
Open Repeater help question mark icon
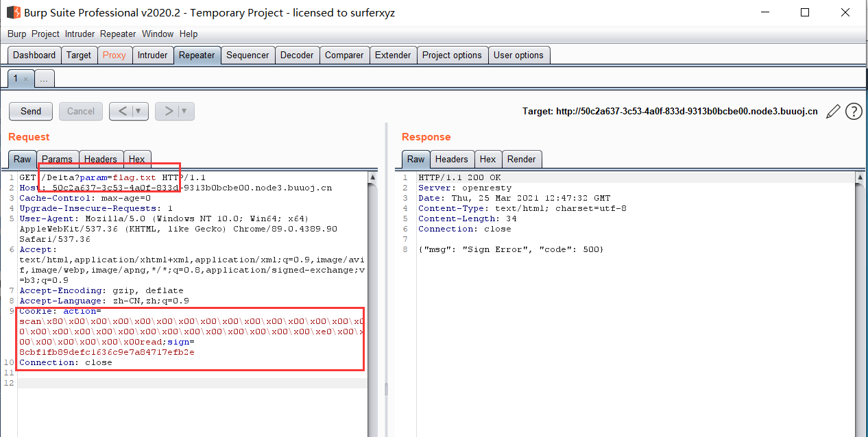pyautogui.click(x=854, y=111)
